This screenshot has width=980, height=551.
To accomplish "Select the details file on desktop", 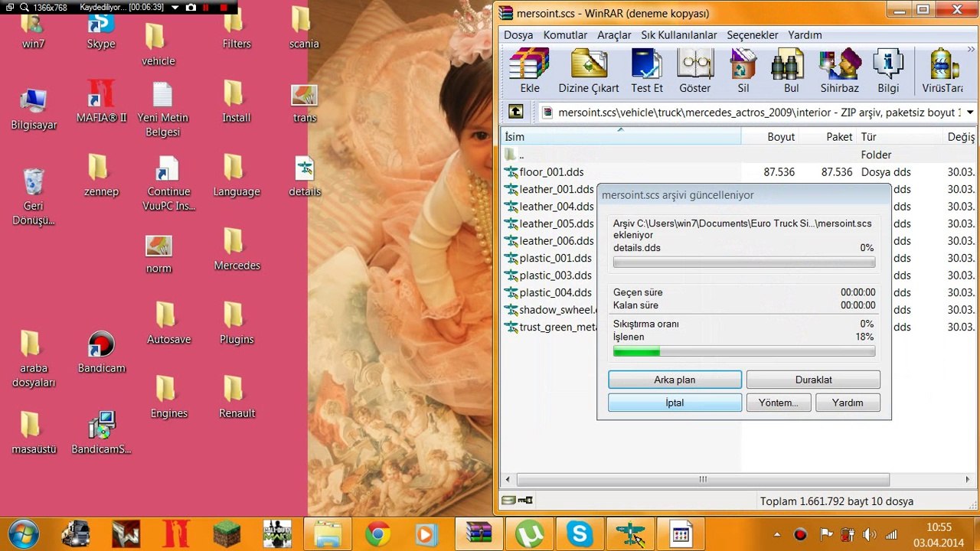I will point(305,177).
